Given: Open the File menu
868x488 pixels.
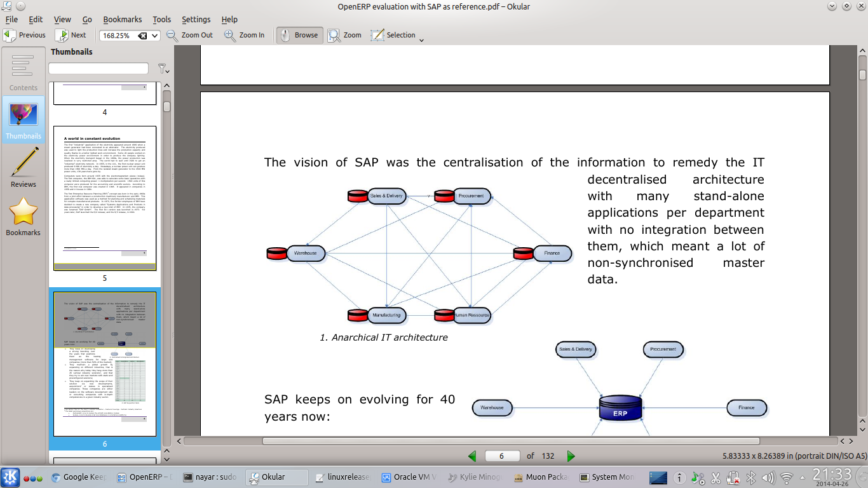Looking at the screenshot, I should point(11,20).
